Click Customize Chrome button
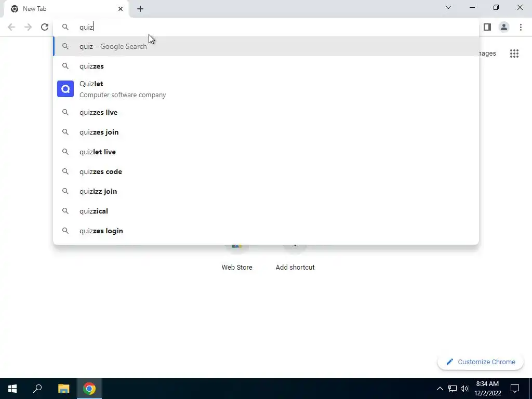 (x=481, y=362)
